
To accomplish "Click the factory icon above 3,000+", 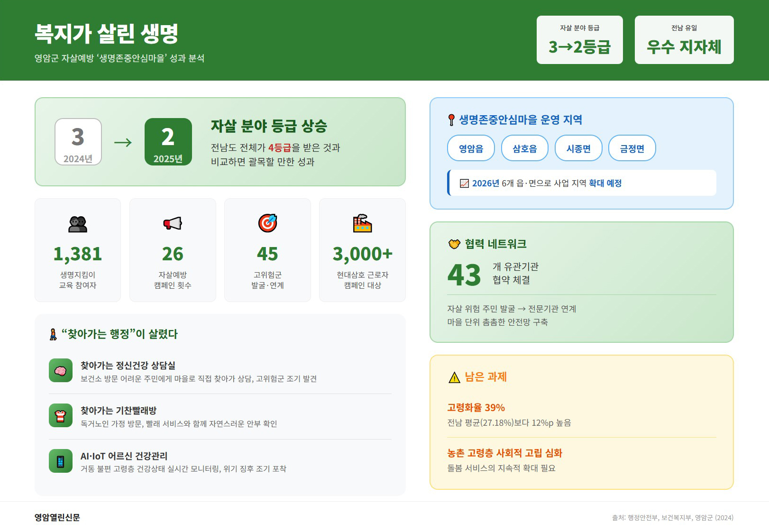I will (362, 223).
